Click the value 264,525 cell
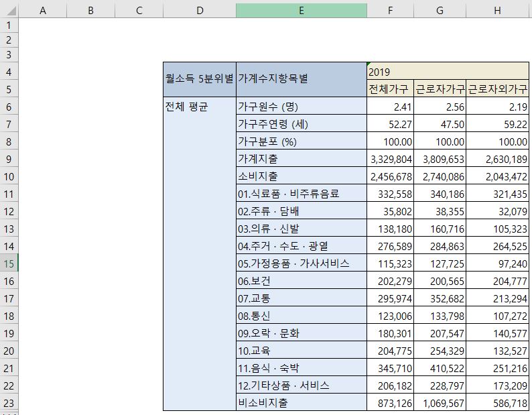532x415 pixels. [x=497, y=245]
